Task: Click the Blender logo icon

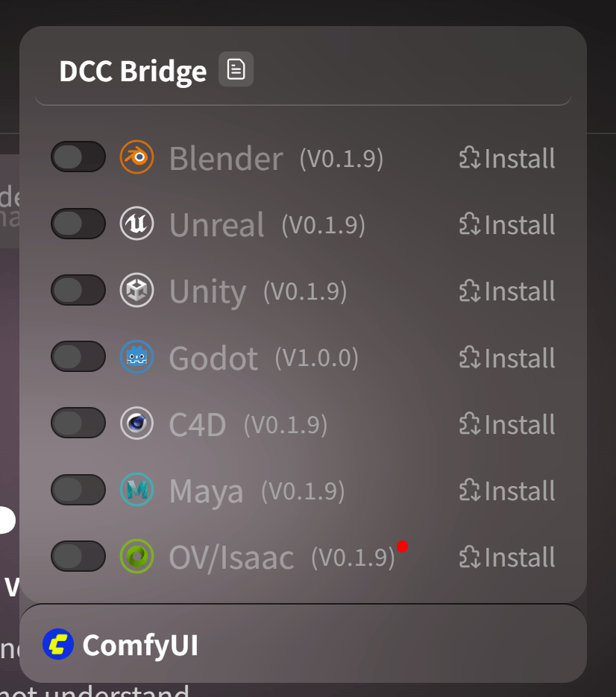Action: click(137, 157)
